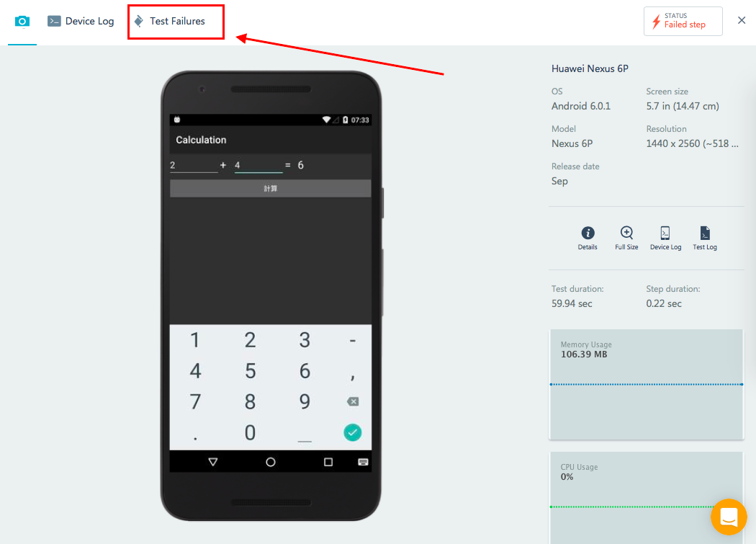The image size is (756, 544).
Task: Tap the recent apps square button
Action: pyautogui.click(x=328, y=462)
